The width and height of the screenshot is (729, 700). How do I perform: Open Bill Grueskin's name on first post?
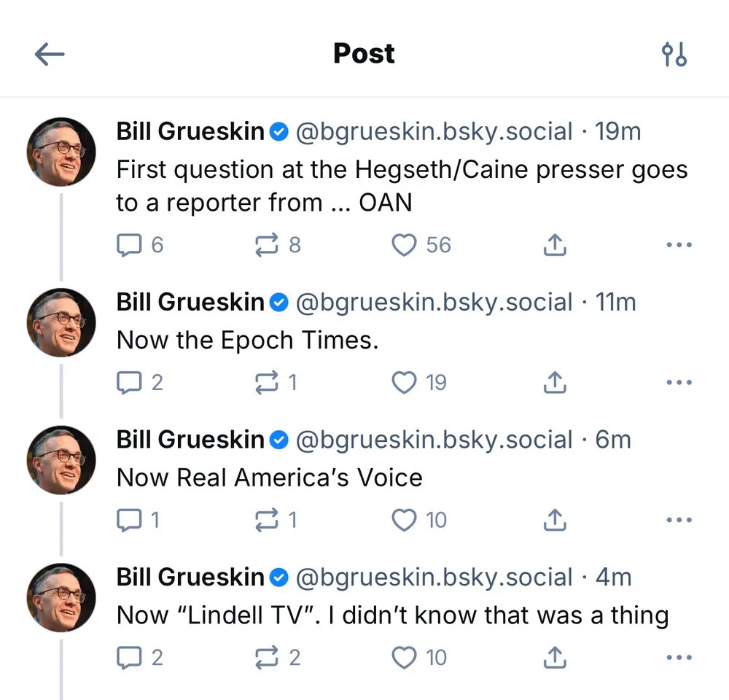[190, 131]
